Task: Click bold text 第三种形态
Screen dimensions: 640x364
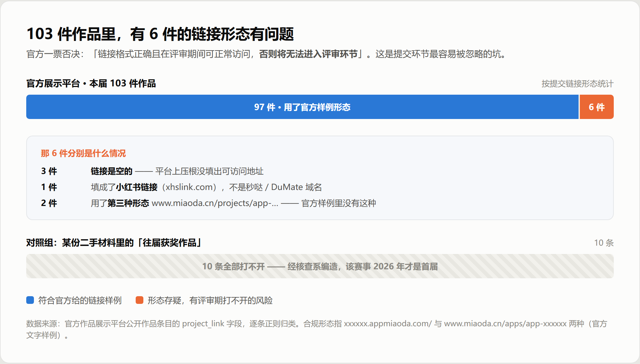Action: tap(128, 203)
